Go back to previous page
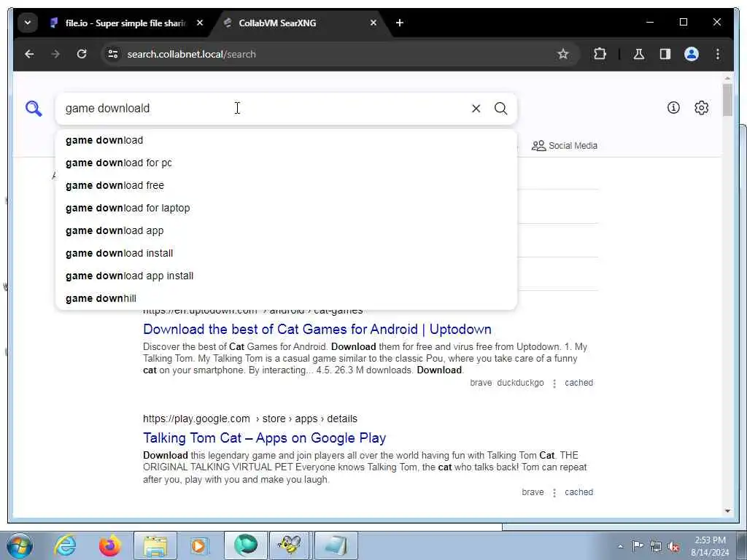 pos(29,54)
